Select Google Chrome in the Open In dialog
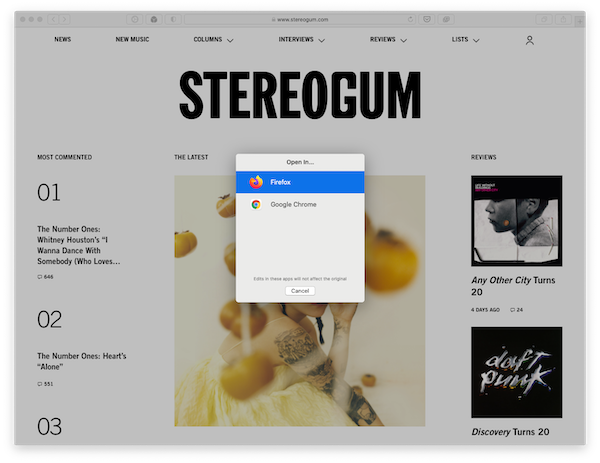The height and width of the screenshot is (463, 600). (300, 204)
